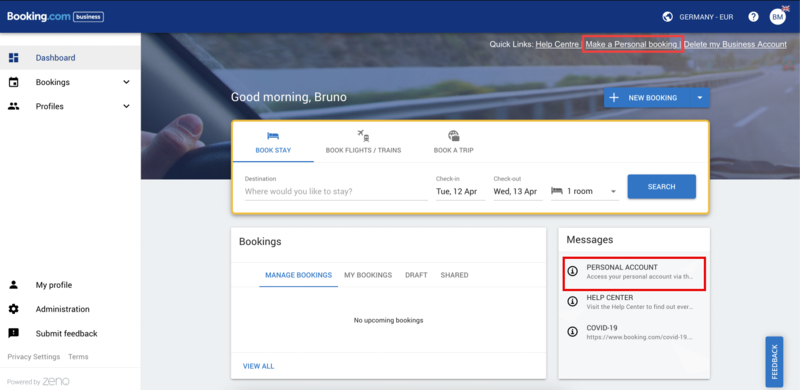800x390 pixels.
Task: Click the info icon beside Help Center
Action: coord(572,301)
